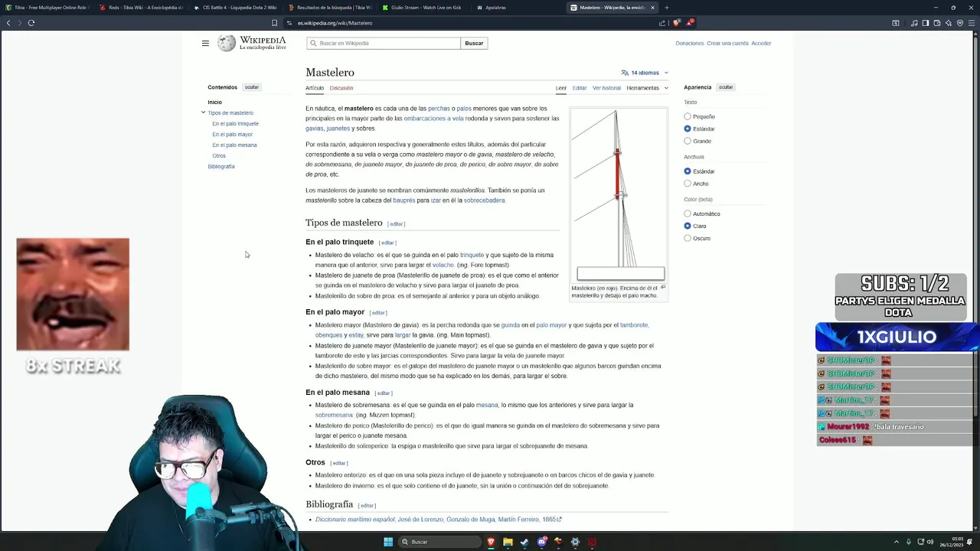Click the bookmark icon in the address bar
This screenshot has height=551, width=980.
click(x=274, y=23)
